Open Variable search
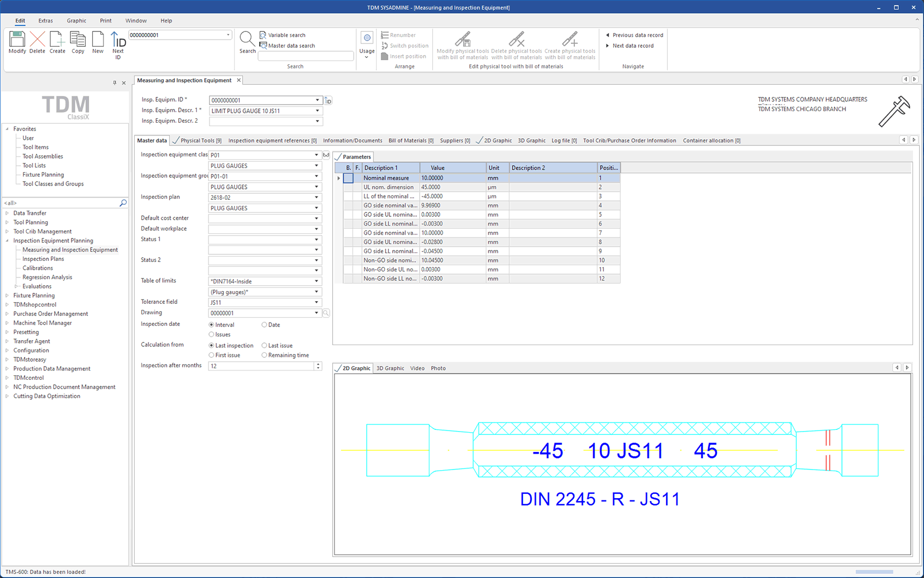924x578 pixels. 282,35
